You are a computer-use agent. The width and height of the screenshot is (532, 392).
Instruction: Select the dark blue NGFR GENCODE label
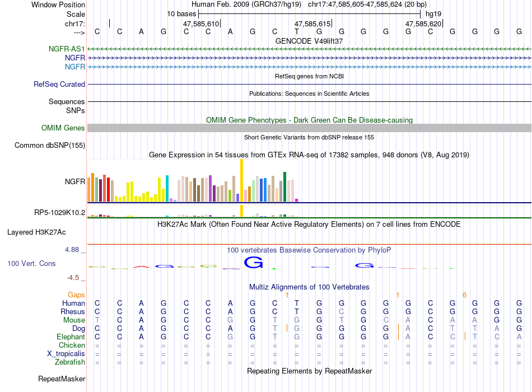(x=74, y=58)
